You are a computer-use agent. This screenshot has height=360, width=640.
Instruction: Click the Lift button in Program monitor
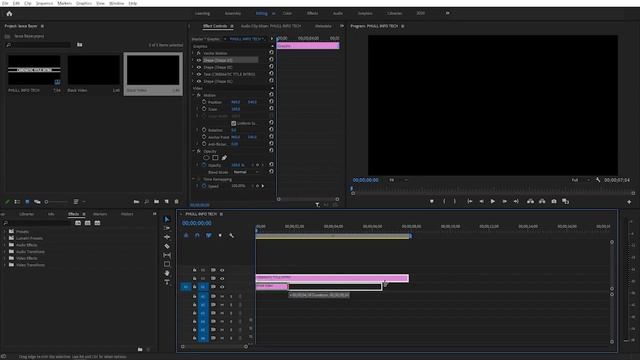coord(530,202)
